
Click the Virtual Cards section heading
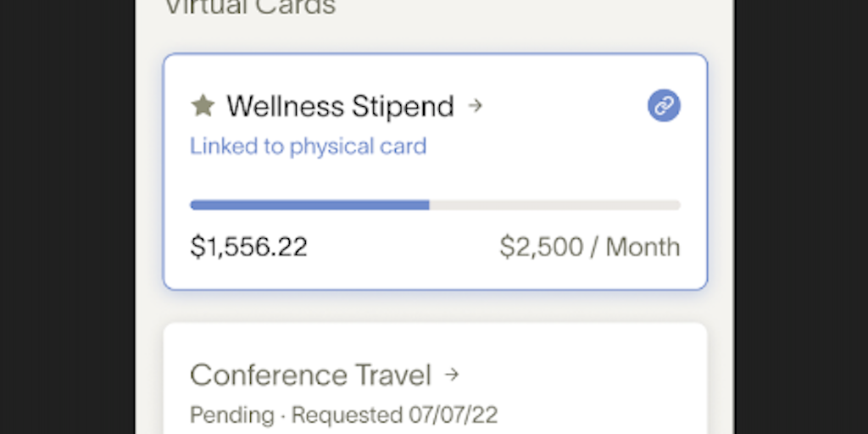pyautogui.click(x=249, y=7)
